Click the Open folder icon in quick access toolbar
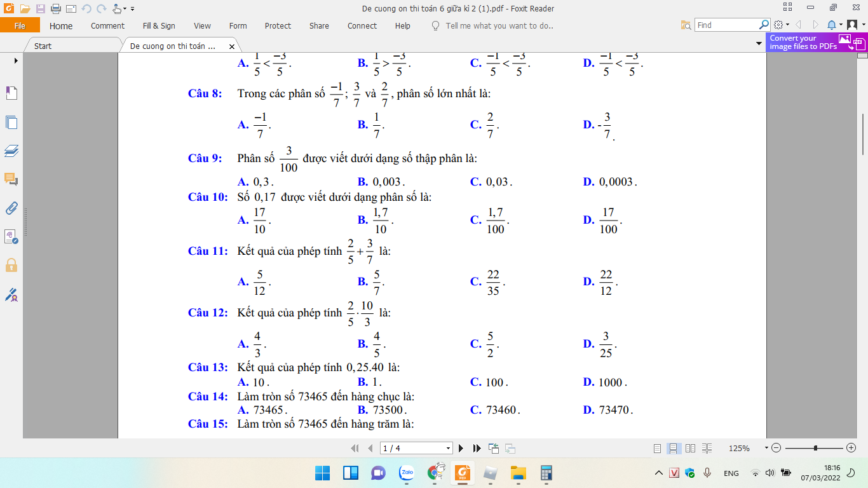The height and width of the screenshot is (488, 868). pyautogui.click(x=25, y=9)
